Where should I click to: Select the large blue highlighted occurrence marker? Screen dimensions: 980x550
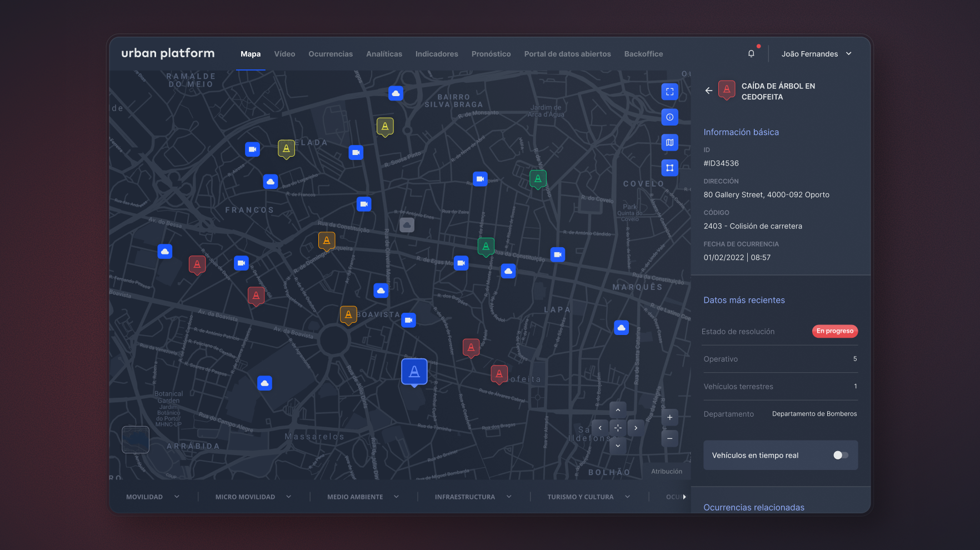point(414,372)
